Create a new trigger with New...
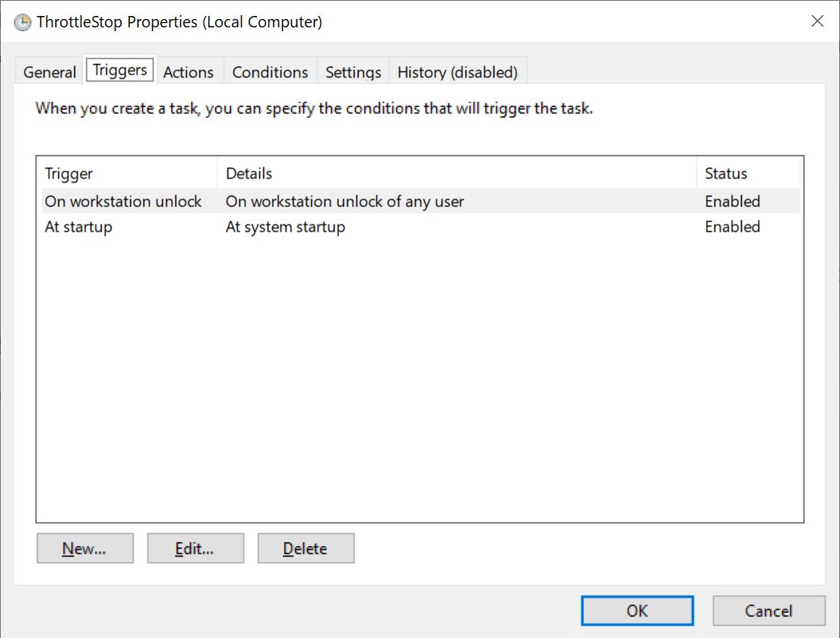The height and width of the screenshot is (638, 840). click(84, 548)
